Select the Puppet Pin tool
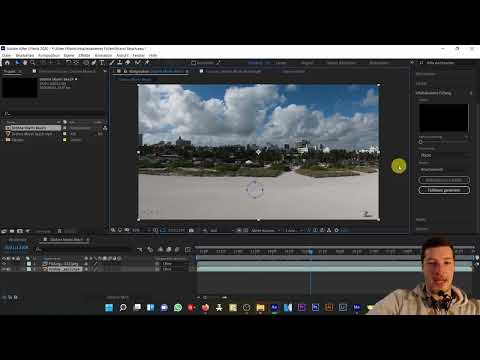 click(x=147, y=63)
